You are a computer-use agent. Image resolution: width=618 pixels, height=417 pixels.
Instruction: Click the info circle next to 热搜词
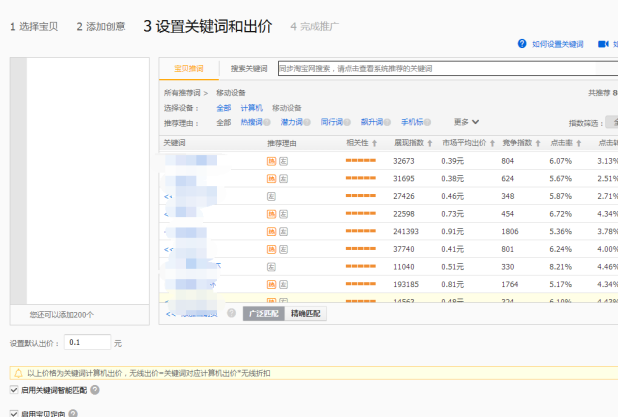[267, 122]
